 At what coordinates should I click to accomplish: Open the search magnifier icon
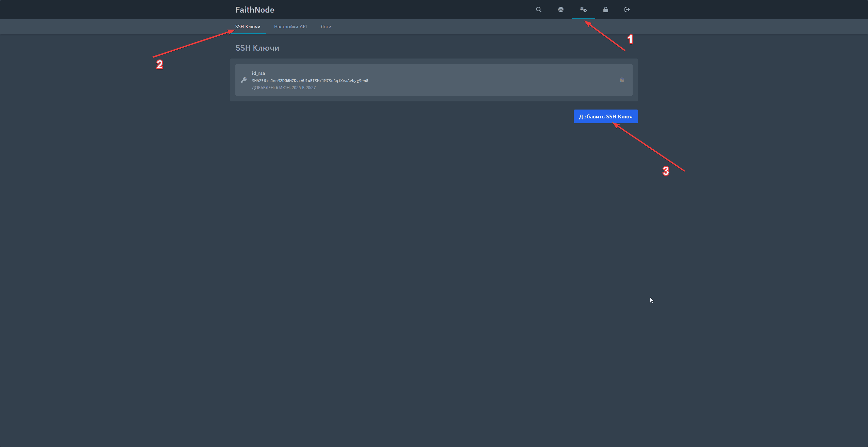(x=538, y=10)
